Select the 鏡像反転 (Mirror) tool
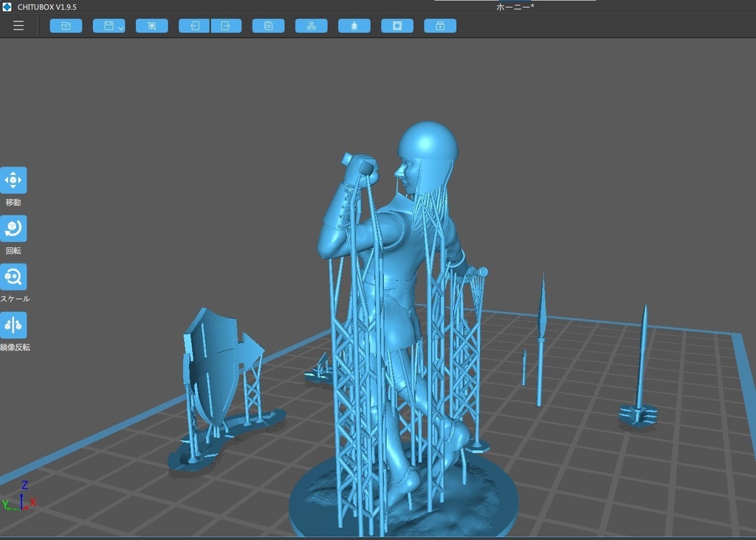Screen dimensions: 756x540 tap(14, 325)
